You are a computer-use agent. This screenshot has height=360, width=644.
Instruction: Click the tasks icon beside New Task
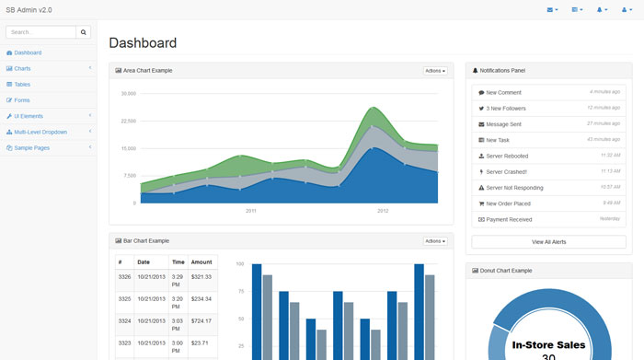click(481, 140)
